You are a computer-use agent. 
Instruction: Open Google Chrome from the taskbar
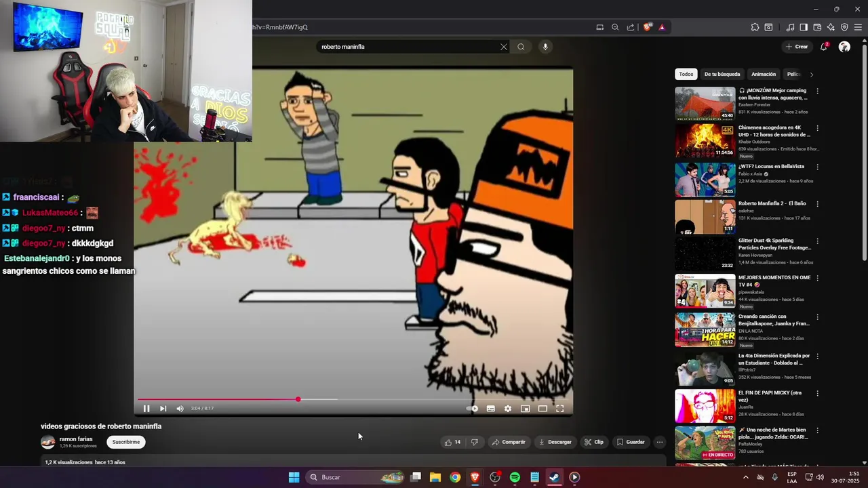[455, 477]
